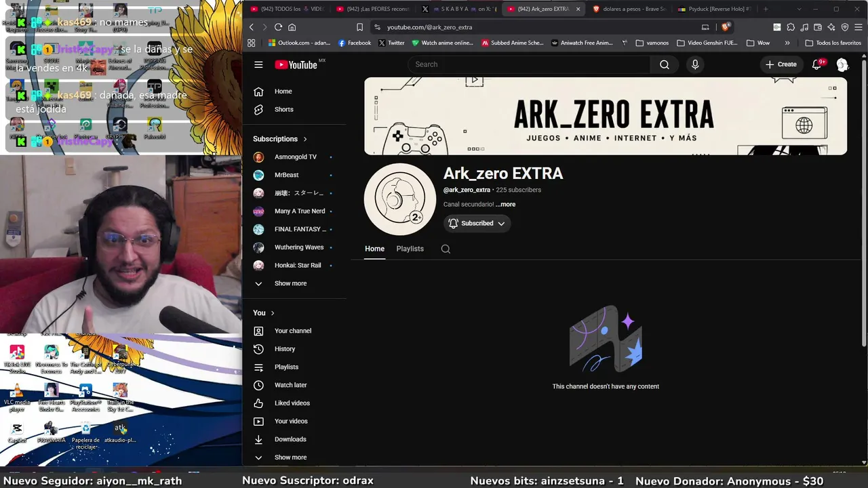Open the Cyberpunk 2077 desktop shortcut
This screenshot has width=868, height=488.
120,359
